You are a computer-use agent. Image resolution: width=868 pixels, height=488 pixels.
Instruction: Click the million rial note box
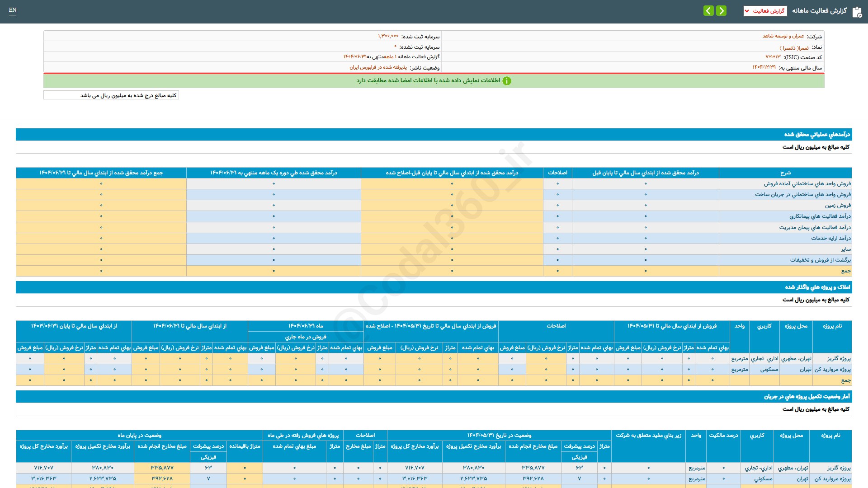click(111, 95)
